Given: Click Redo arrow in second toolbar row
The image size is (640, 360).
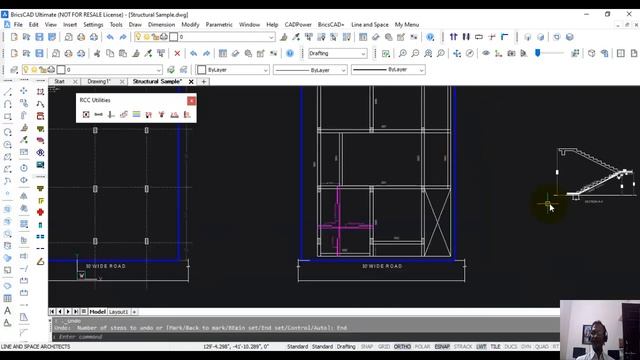Looking at the screenshot, I should (207, 53).
